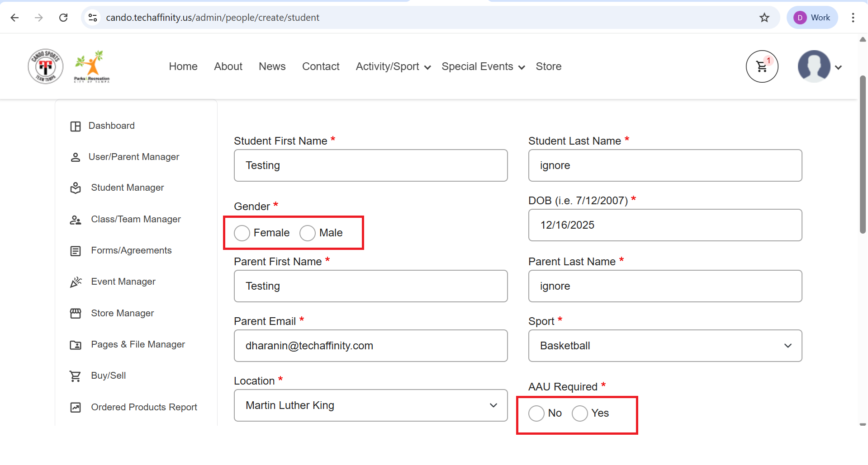Click the Store Manager storefront icon

click(76, 313)
